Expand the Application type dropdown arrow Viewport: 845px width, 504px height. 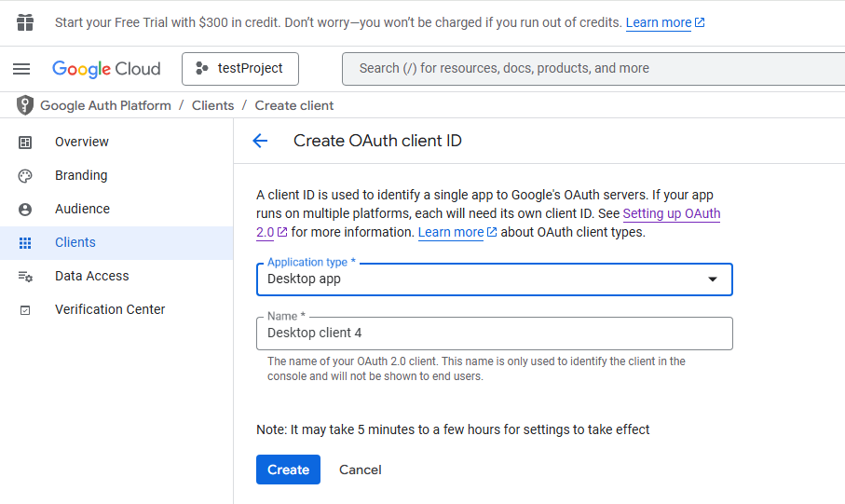[713, 279]
